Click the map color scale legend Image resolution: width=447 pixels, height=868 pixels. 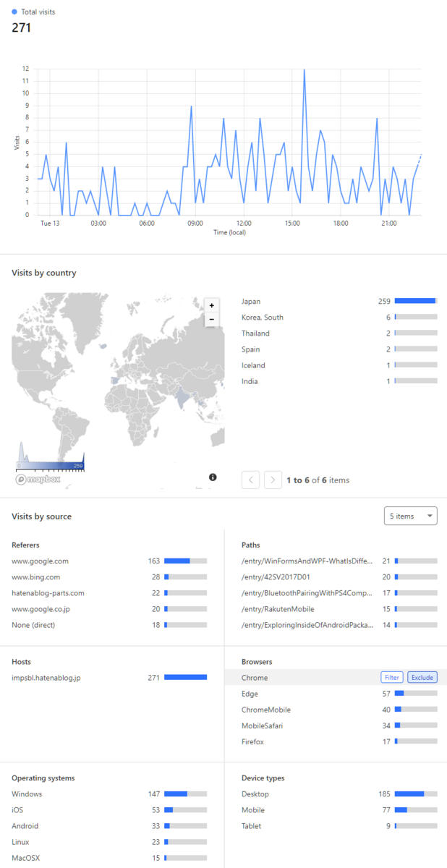[x=50, y=457]
